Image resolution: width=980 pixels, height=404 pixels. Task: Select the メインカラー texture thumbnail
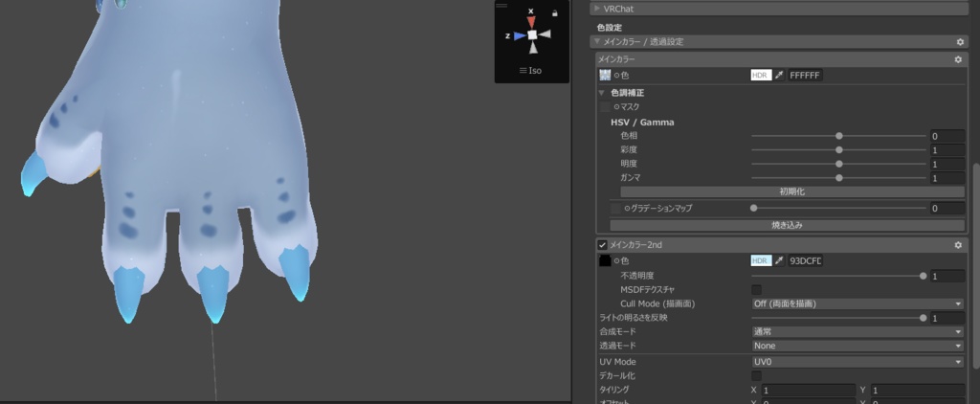click(x=605, y=75)
